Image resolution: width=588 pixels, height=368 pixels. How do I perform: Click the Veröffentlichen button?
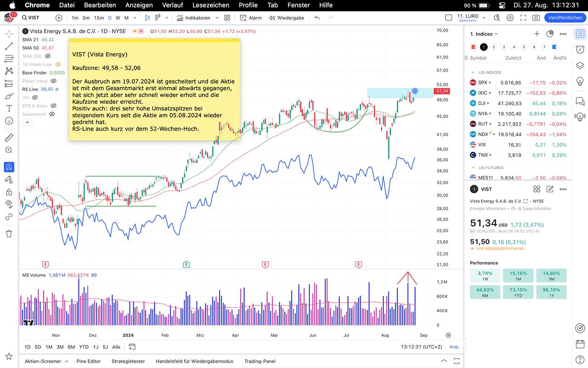click(565, 18)
